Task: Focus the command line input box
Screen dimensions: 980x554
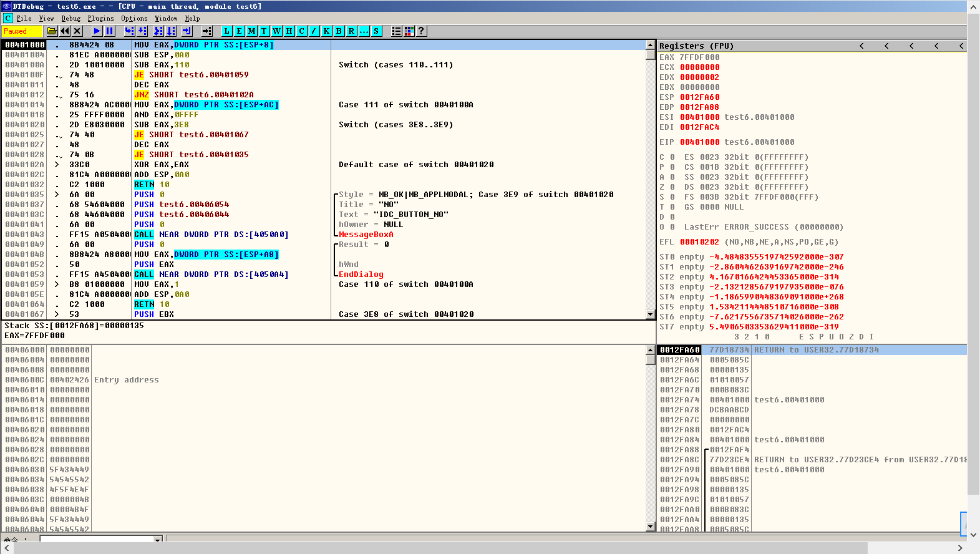Action: coord(96,538)
